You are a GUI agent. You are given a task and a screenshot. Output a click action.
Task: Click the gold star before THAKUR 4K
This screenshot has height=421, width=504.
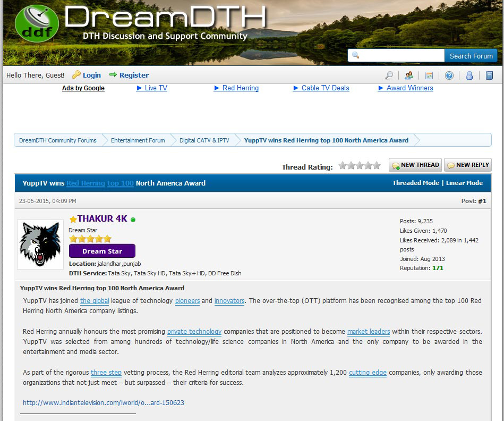73,220
